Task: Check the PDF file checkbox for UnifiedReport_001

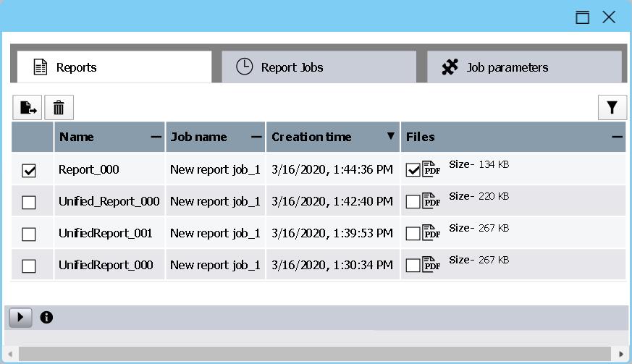Action: pyautogui.click(x=413, y=234)
